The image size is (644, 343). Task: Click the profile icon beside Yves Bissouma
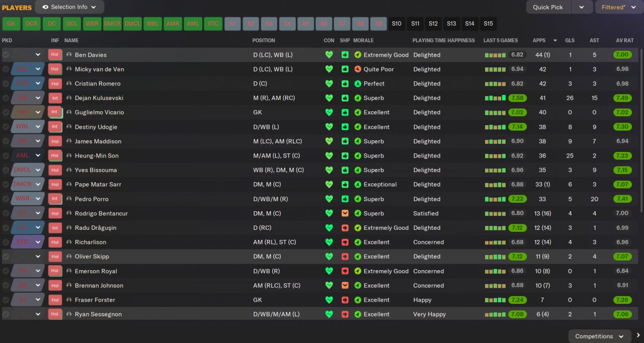click(69, 170)
